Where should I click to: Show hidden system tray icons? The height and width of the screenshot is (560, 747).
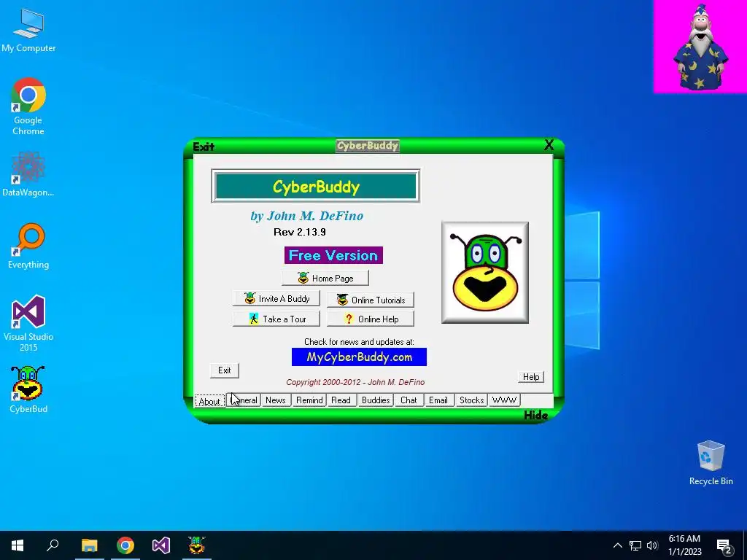617,545
